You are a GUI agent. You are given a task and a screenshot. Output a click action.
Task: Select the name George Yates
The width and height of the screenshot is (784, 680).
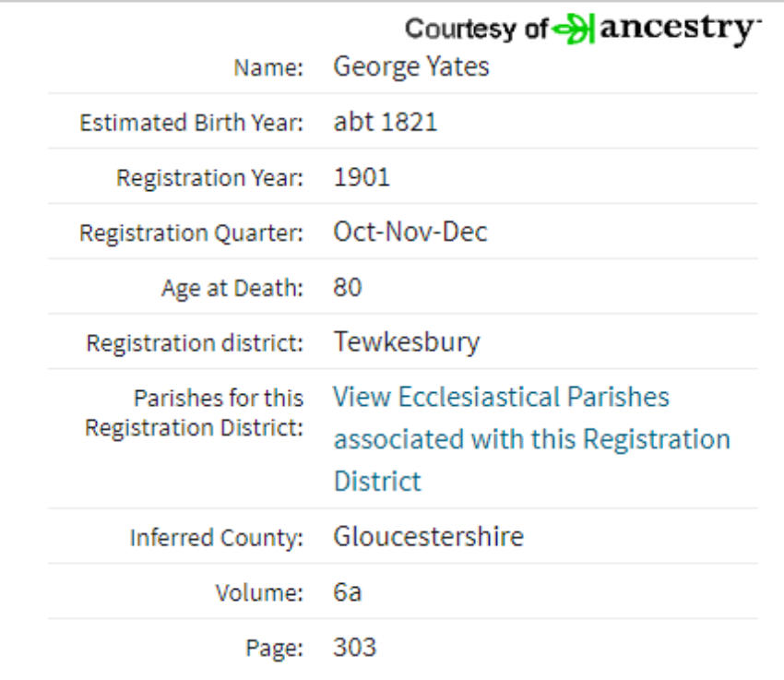click(x=411, y=66)
